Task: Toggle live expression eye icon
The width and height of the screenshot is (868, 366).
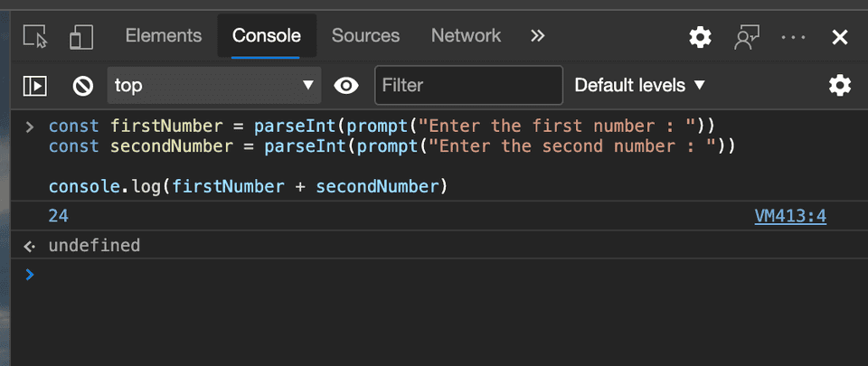Action: (345, 86)
